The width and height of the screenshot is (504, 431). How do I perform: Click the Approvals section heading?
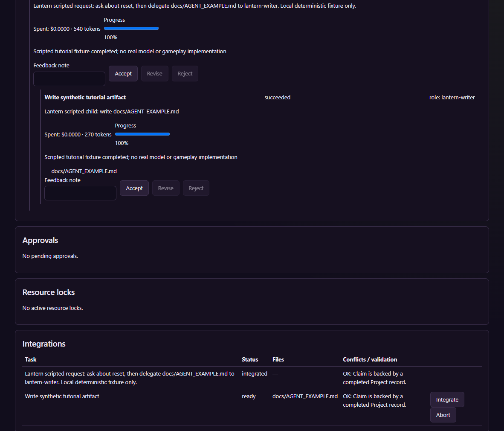tap(40, 240)
